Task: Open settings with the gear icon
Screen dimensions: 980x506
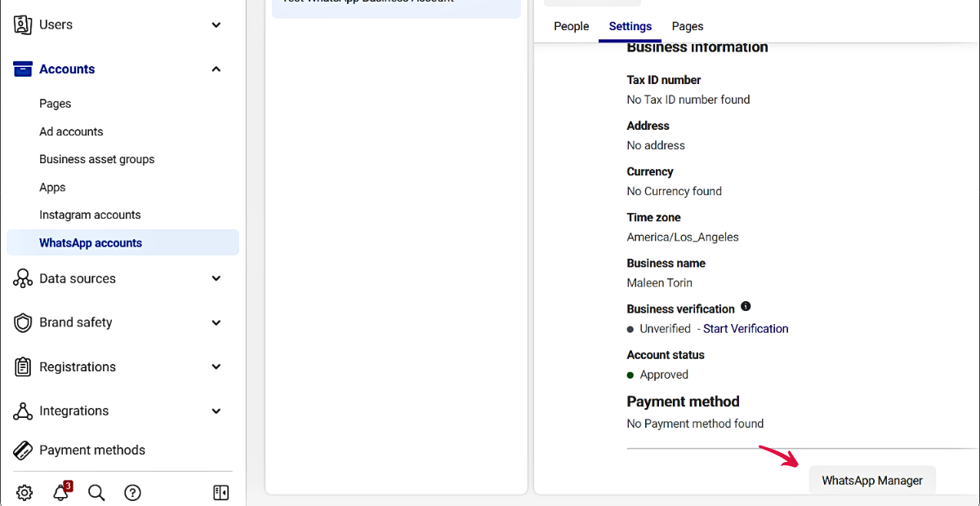Action: (x=24, y=492)
